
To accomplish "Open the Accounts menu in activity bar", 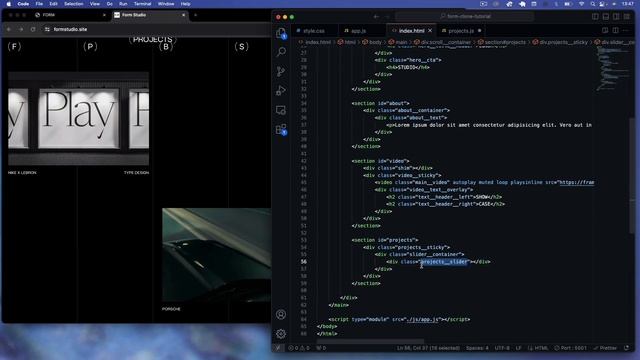I will click(x=281, y=314).
